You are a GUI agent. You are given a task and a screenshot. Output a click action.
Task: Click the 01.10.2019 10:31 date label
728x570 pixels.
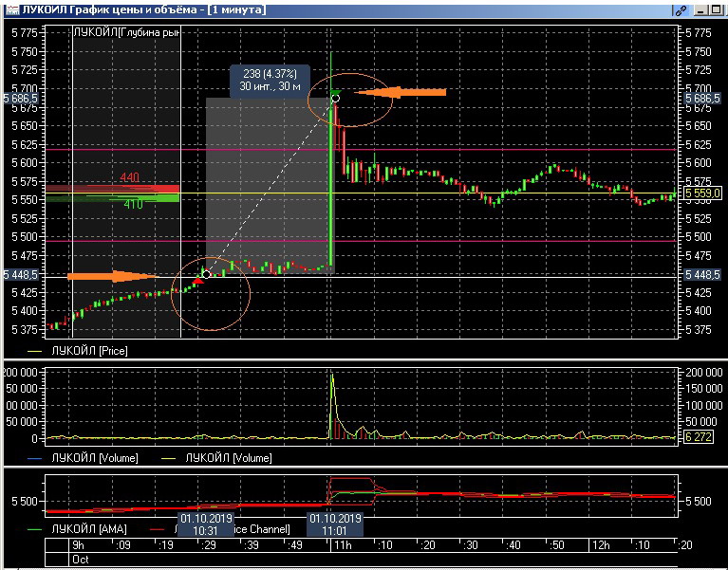click(x=208, y=524)
